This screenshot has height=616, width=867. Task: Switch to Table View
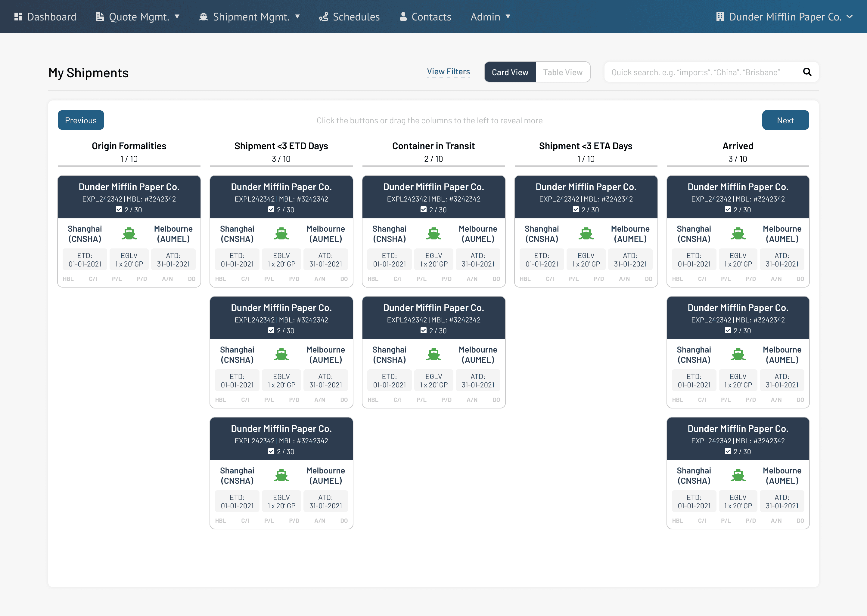point(563,72)
